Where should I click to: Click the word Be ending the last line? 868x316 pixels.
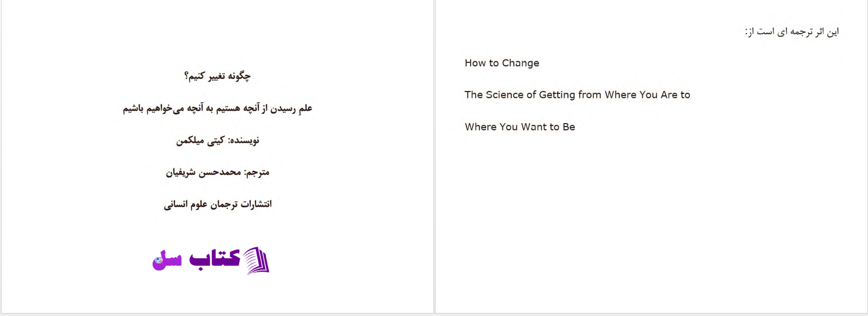tap(569, 127)
